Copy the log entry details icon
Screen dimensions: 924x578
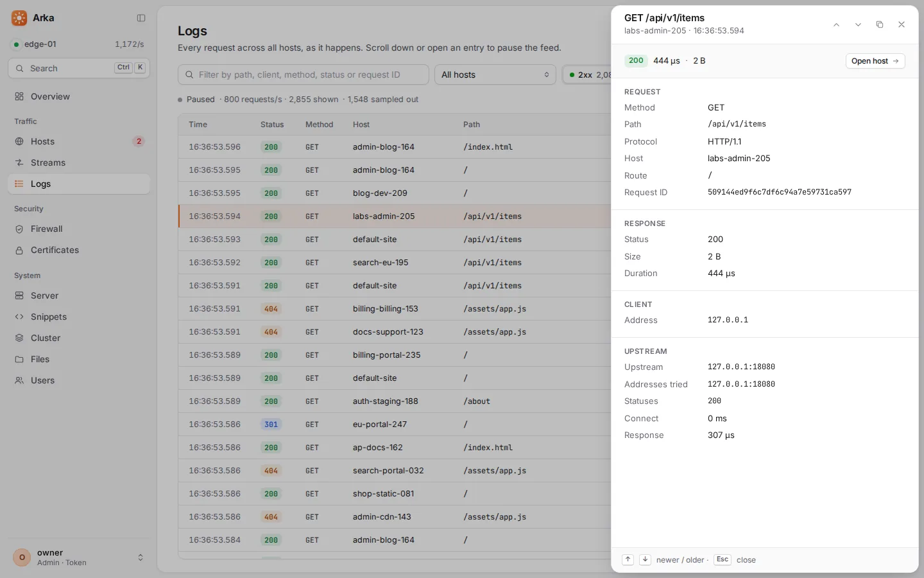point(880,24)
